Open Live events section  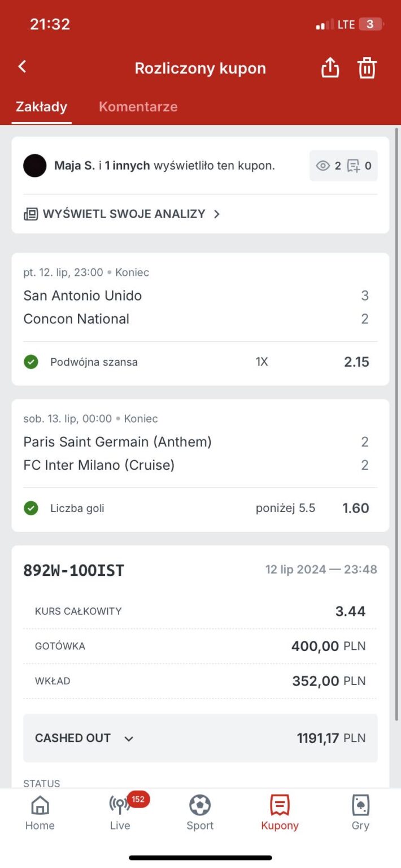click(120, 813)
